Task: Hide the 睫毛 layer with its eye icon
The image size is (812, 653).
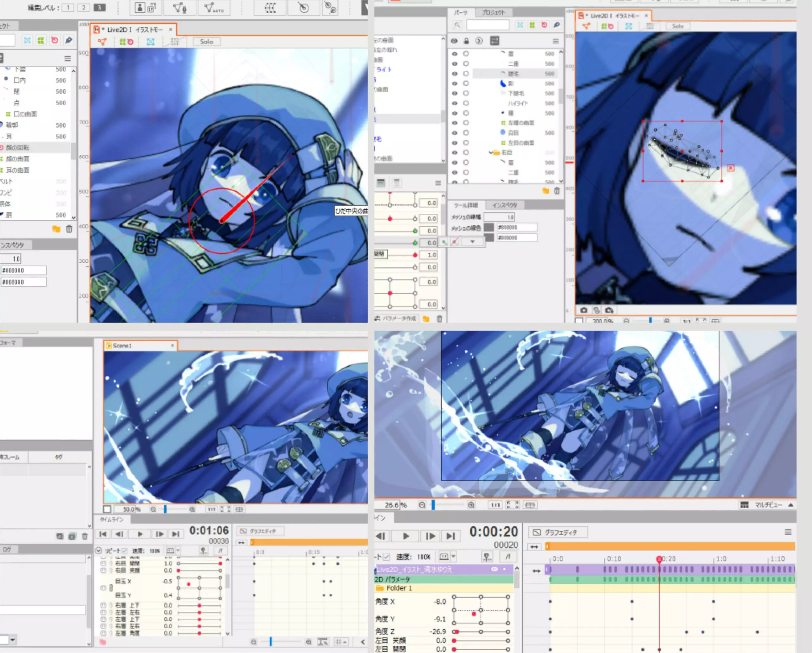Action: (455, 74)
